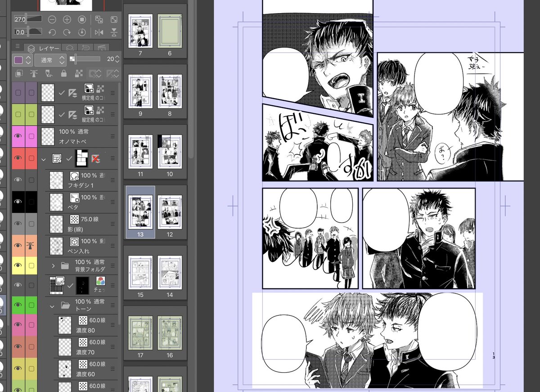
Task: Set as reference layer with lighthouse icon
Action: (34, 73)
